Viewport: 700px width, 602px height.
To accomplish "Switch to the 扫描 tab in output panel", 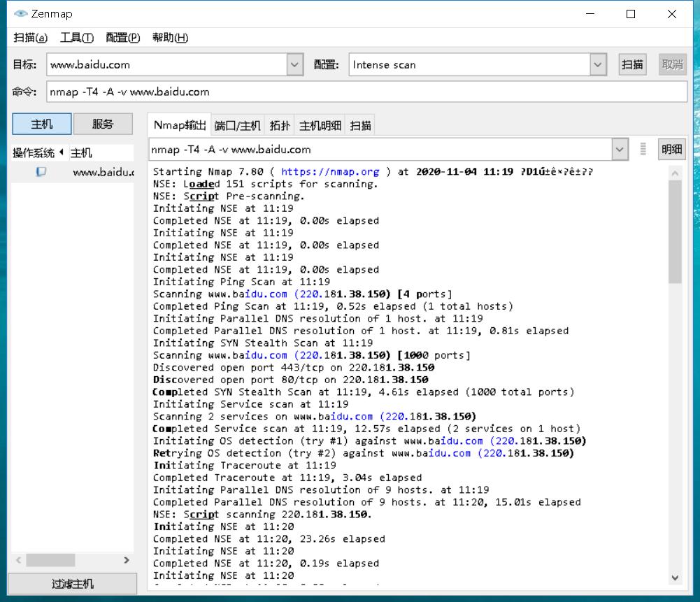I will [x=360, y=126].
